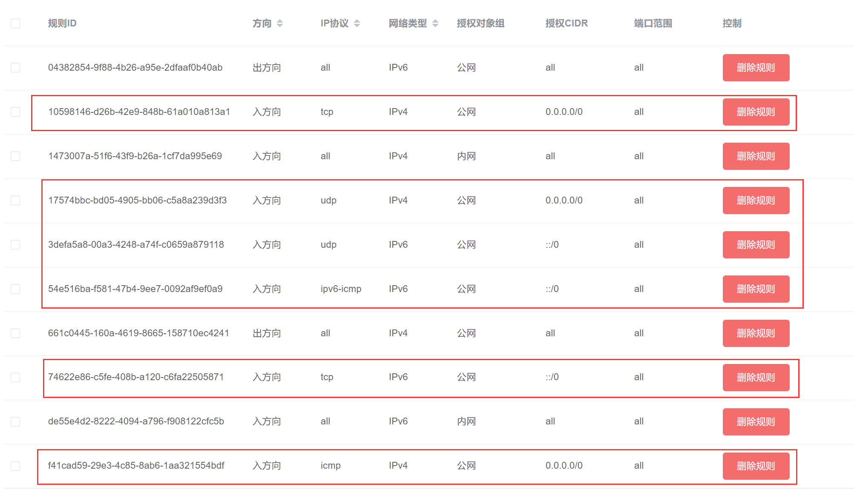
Task: Tick checkbox for rule f41cad59 row
Action: tap(15, 466)
